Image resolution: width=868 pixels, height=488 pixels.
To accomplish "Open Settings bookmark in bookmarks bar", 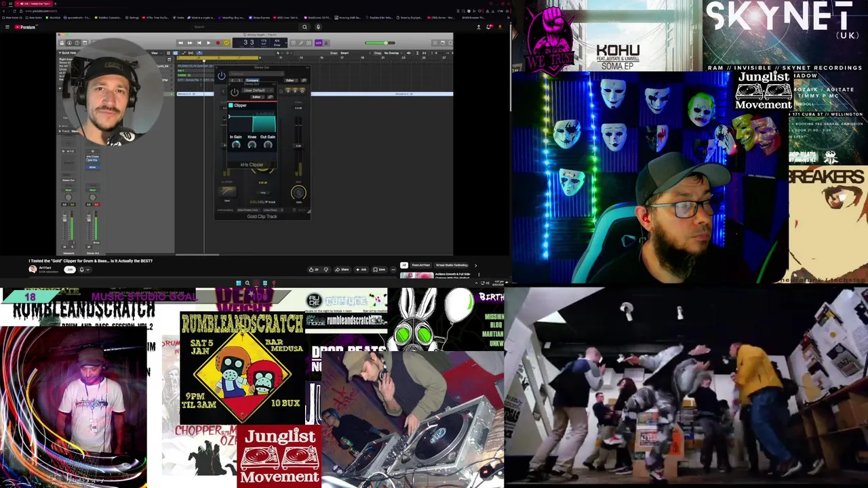I will (132, 18).
